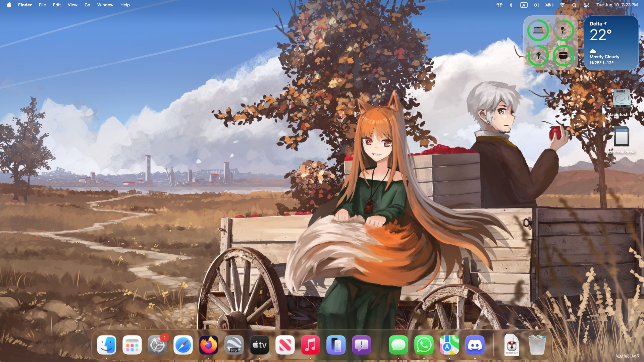The image size is (644, 362).
Task: Open the Wi-Fi menu
Action: [562, 5]
